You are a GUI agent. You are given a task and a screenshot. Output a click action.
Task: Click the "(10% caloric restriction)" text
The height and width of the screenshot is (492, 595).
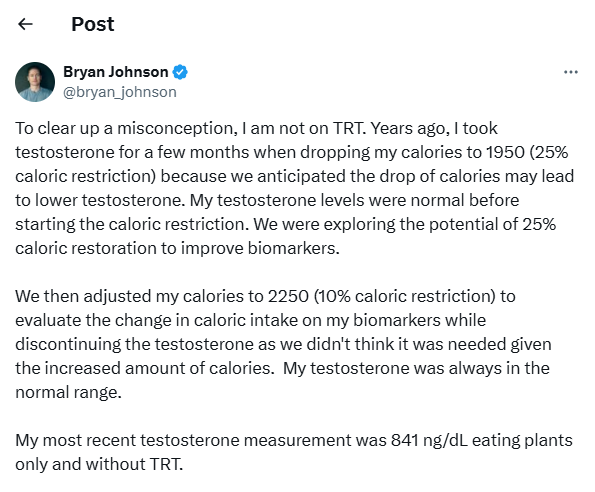click(x=405, y=296)
